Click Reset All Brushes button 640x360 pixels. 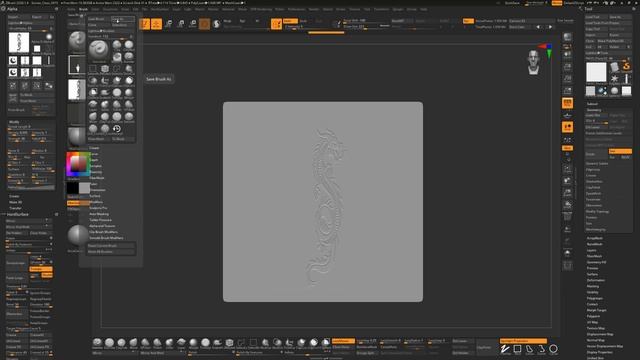(x=111, y=252)
